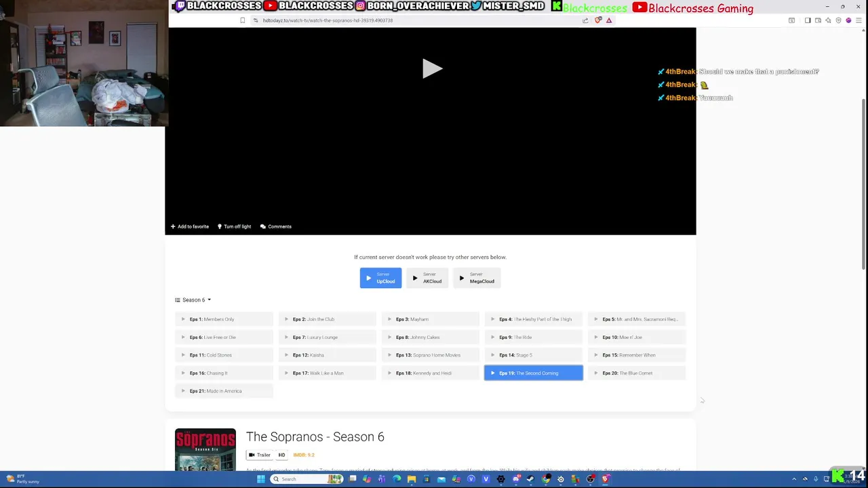Play Eps 18: Kennedy and Heidi
The image size is (868, 488).
pyautogui.click(x=430, y=373)
